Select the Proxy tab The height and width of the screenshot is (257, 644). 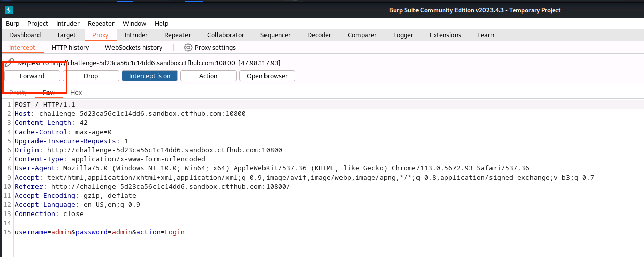100,35
